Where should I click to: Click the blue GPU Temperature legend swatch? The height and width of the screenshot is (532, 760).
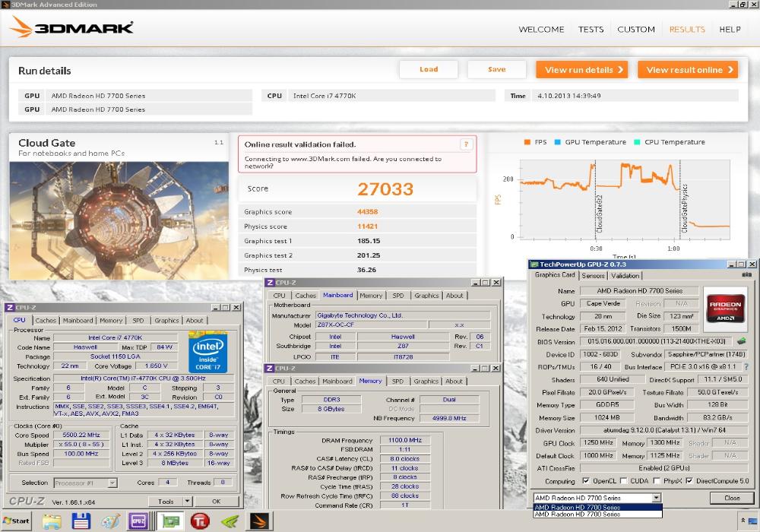click(x=557, y=142)
